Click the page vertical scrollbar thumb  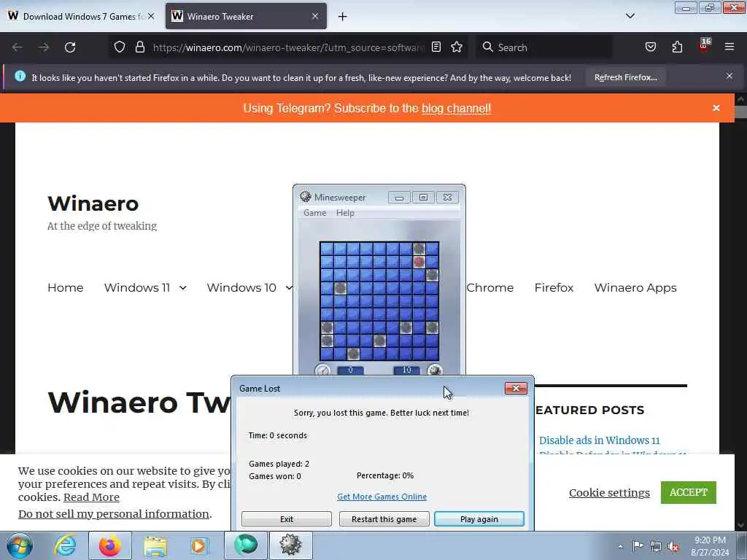click(740, 112)
